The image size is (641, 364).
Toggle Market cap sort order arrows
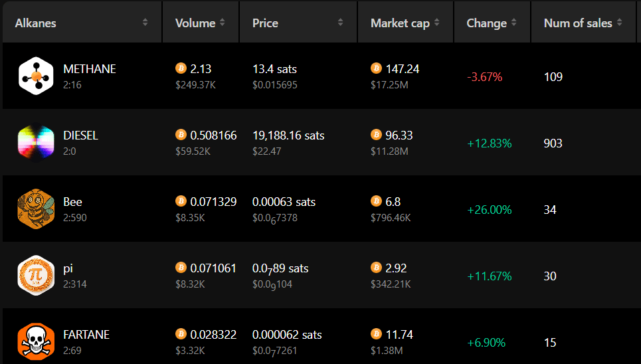point(437,23)
